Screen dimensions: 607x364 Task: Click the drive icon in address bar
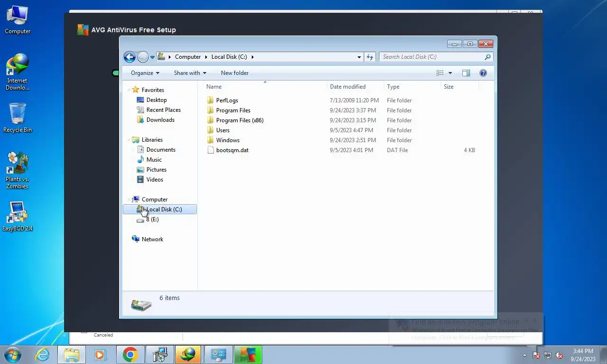pos(161,57)
